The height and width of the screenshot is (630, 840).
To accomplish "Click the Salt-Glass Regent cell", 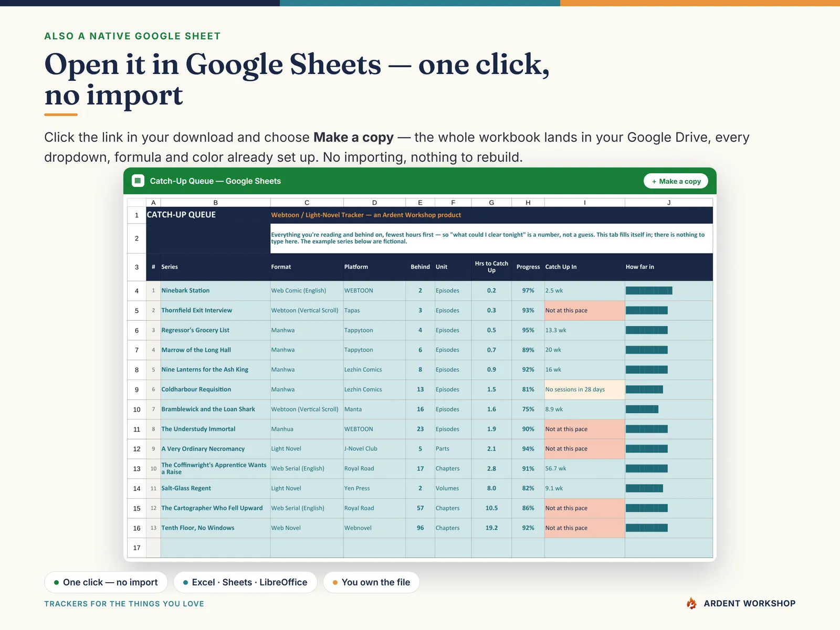I will [x=215, y=488].
